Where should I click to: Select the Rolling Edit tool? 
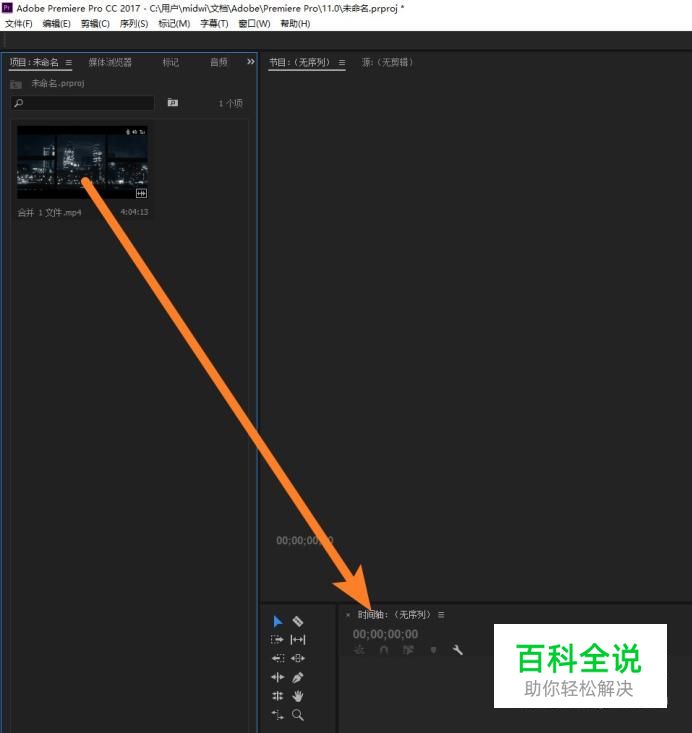pos(278,696)
